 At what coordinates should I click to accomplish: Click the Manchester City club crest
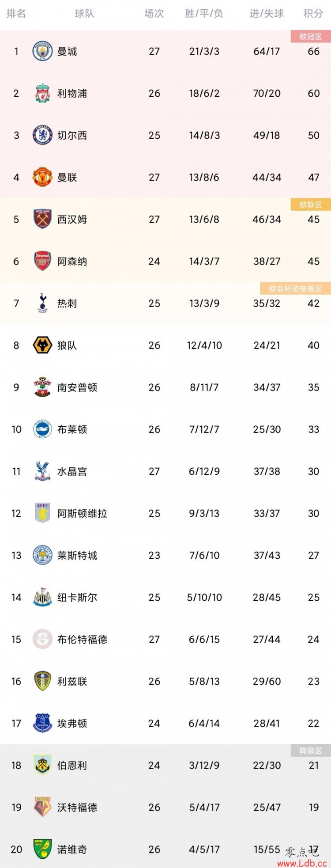[43, 51]
